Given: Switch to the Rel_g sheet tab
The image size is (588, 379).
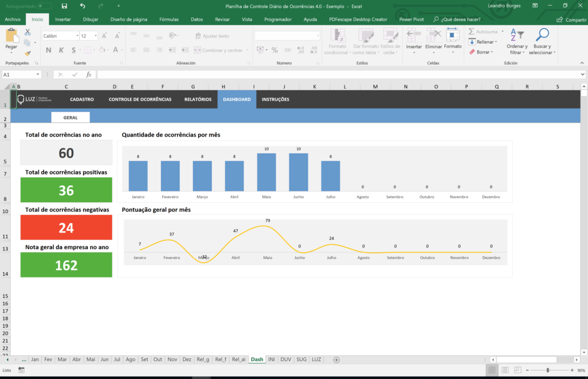Looking at the screenshot, I should (x=203, y=359).
